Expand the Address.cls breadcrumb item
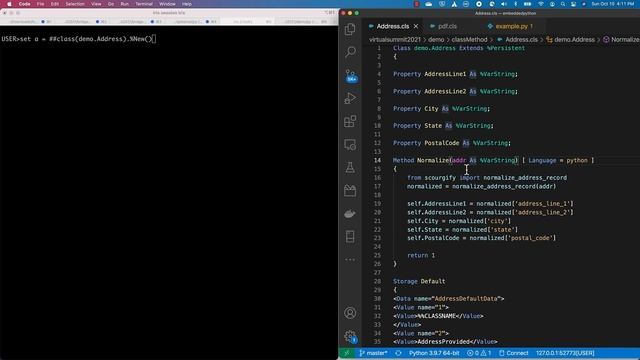Screen dimensions: 640x360 (518, 40)
